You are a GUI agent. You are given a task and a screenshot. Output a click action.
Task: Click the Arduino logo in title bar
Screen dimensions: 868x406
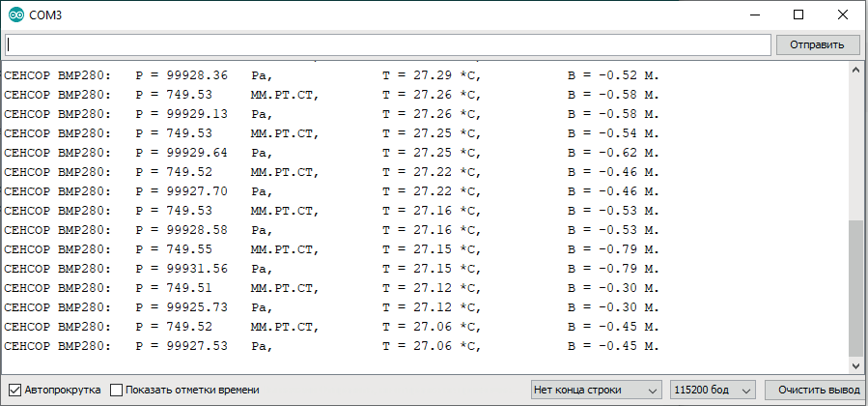[14, 14]
